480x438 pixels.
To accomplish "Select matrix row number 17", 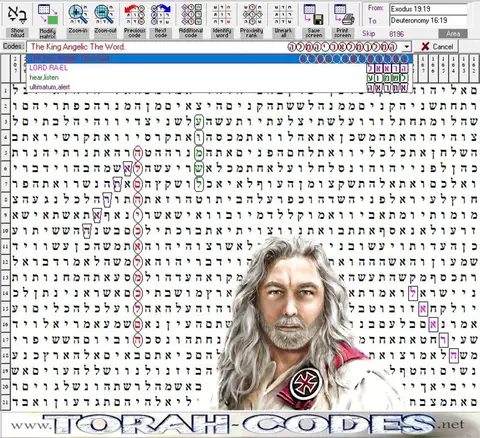I will coord(5,340).
